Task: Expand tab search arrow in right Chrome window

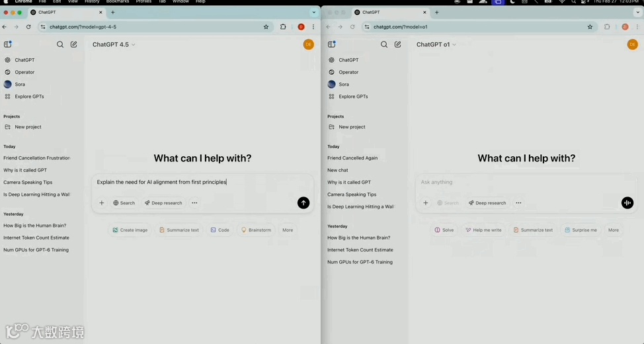Action: 638,13
